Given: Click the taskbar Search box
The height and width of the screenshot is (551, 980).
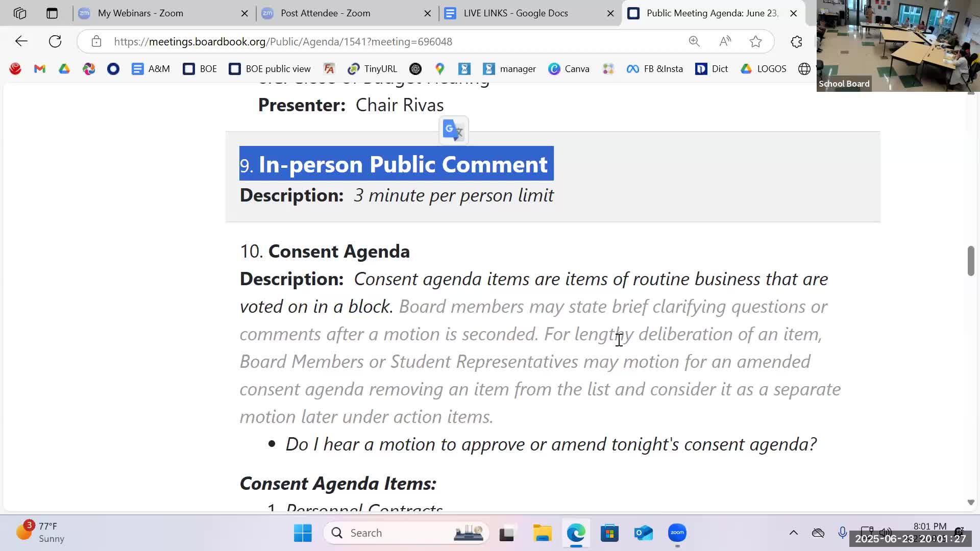Looking at the screenshot, I should click(x=406, y=533).
